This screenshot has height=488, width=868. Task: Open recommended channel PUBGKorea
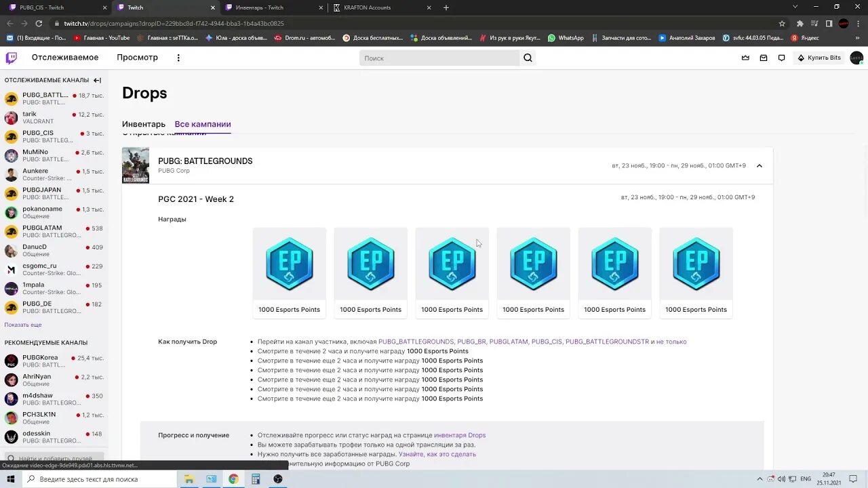(54, 361)
